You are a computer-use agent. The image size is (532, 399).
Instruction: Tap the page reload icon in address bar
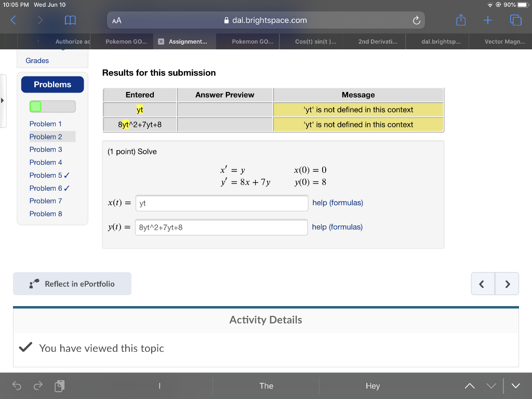pyautogui.click(x=416, y=20)
